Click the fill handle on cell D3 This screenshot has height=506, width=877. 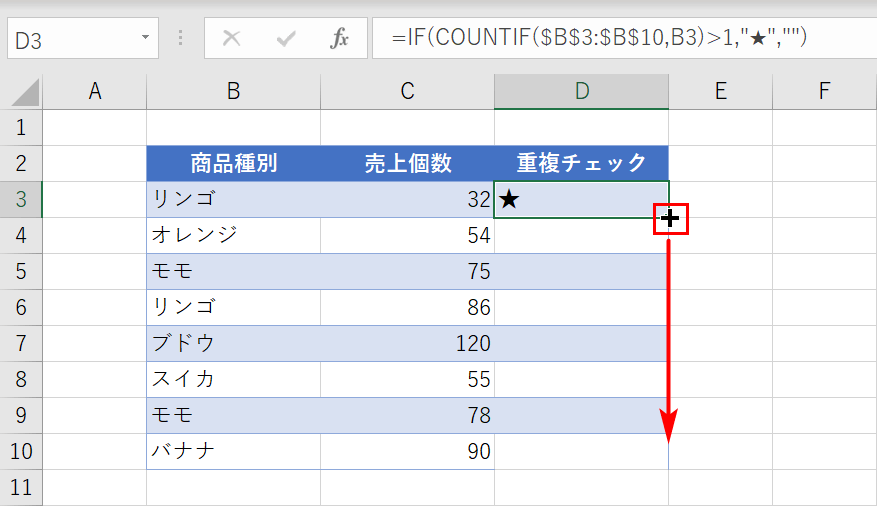669,218
